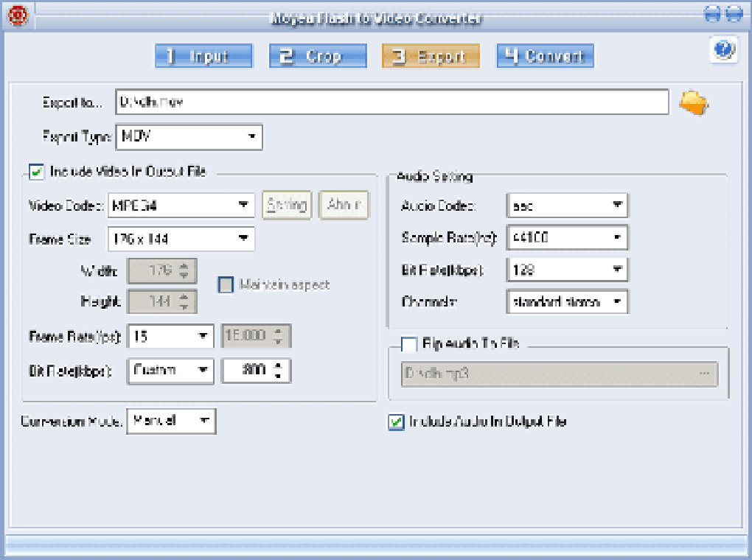Open help with the question mark icon
This screenshot has width=752, height=560.
[x=723, y=49]
